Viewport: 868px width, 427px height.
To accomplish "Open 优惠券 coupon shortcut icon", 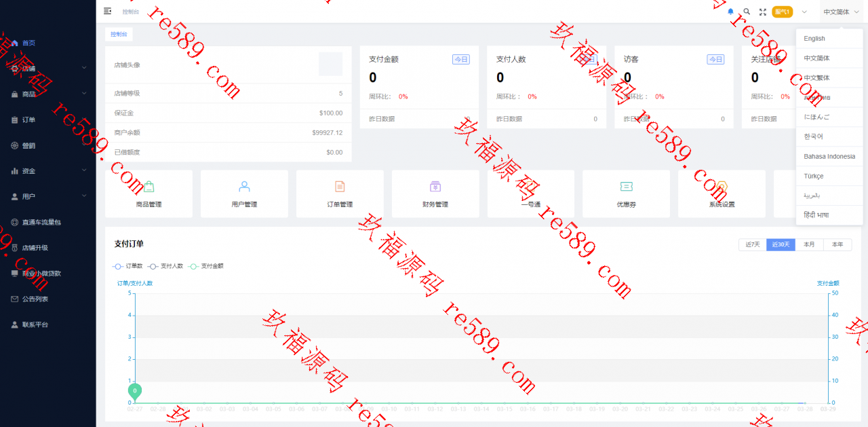I will click(627, 187).
